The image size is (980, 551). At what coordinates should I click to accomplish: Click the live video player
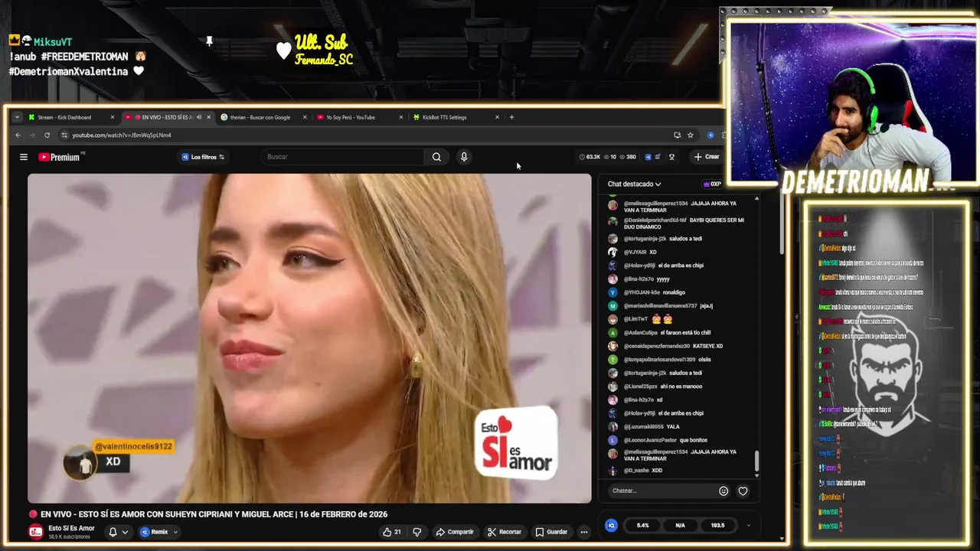click(309, 338)
